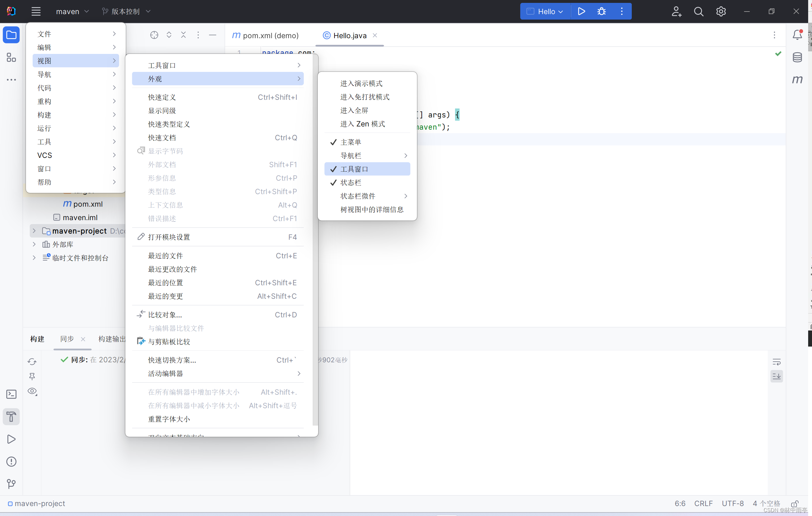Toggle the 状态栏 checkmark item
This screenshot has height=516, width=812.
pyautogui.click(x=367, y=183)
